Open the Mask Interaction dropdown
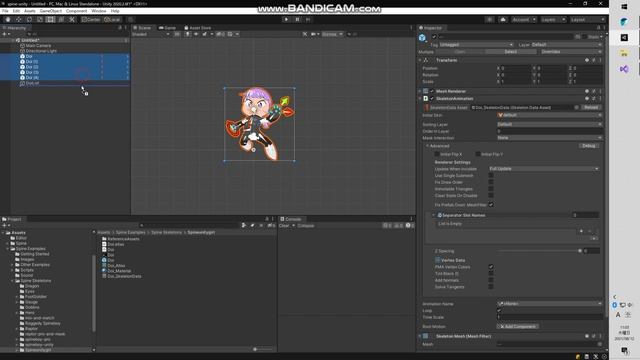640x360 pixels. click(x=549, y=138)
